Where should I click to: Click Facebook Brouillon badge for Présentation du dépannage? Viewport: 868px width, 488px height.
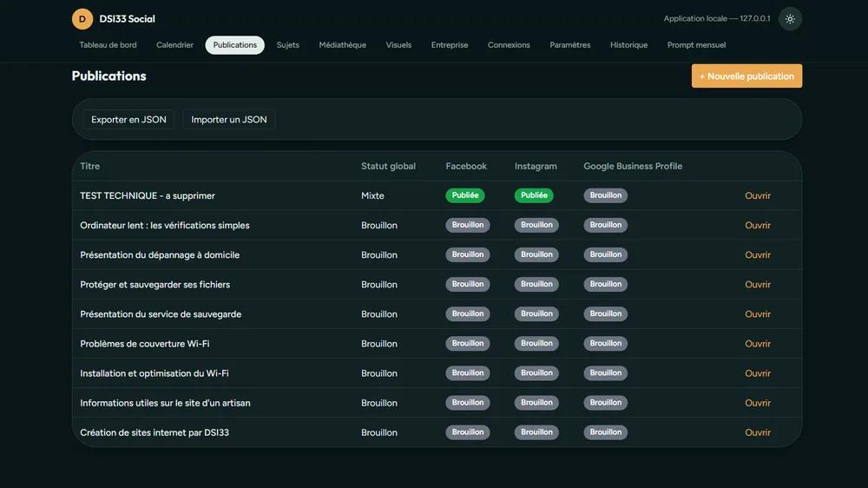tap(468, 254)
